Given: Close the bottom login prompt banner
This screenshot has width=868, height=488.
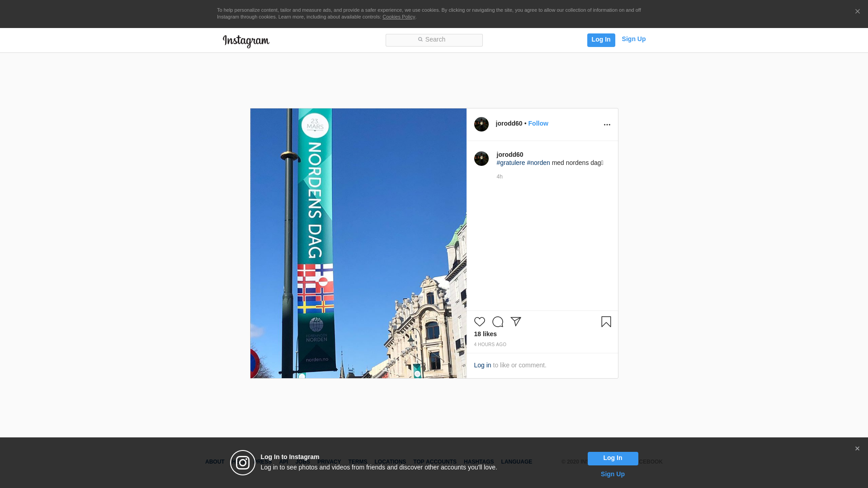Looking at the screenshot, I should click(857, 449).
